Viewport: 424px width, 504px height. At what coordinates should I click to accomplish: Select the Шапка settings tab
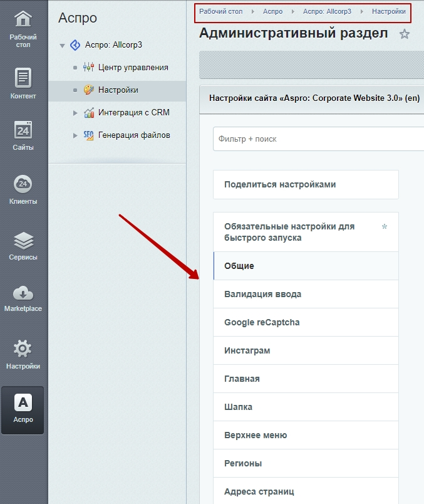click(306, 407)
